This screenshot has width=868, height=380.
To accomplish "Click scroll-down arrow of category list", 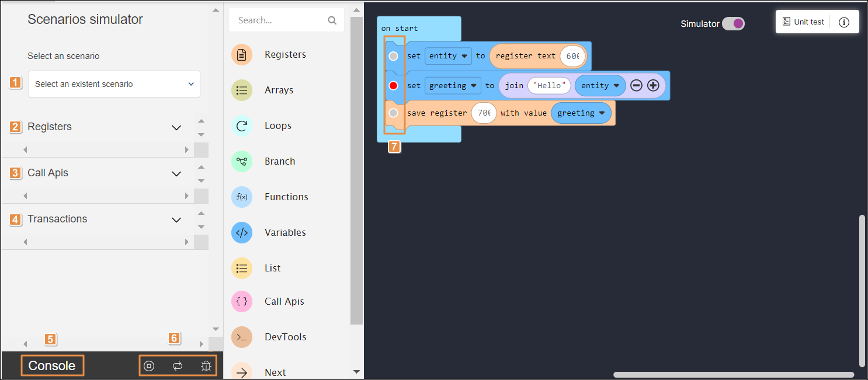I will [x=356, y=372].
